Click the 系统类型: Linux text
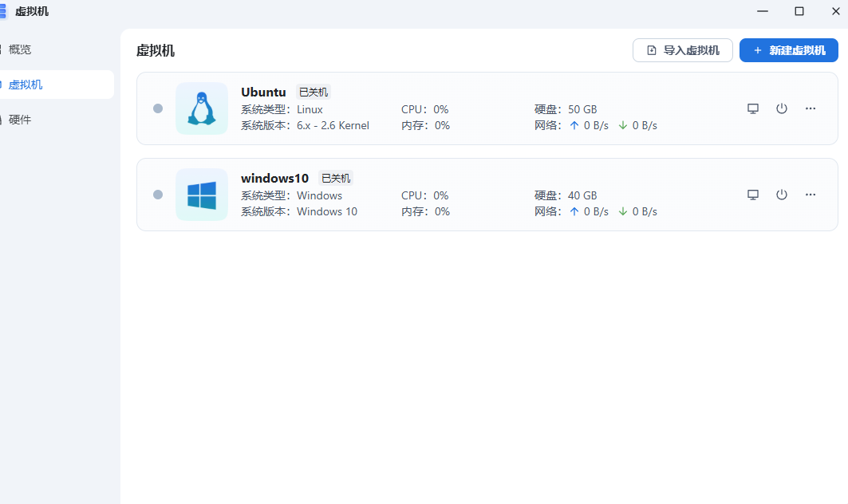The width and height of the screenshot is (848, 504). pyautogui.click(x=282, y=109)
